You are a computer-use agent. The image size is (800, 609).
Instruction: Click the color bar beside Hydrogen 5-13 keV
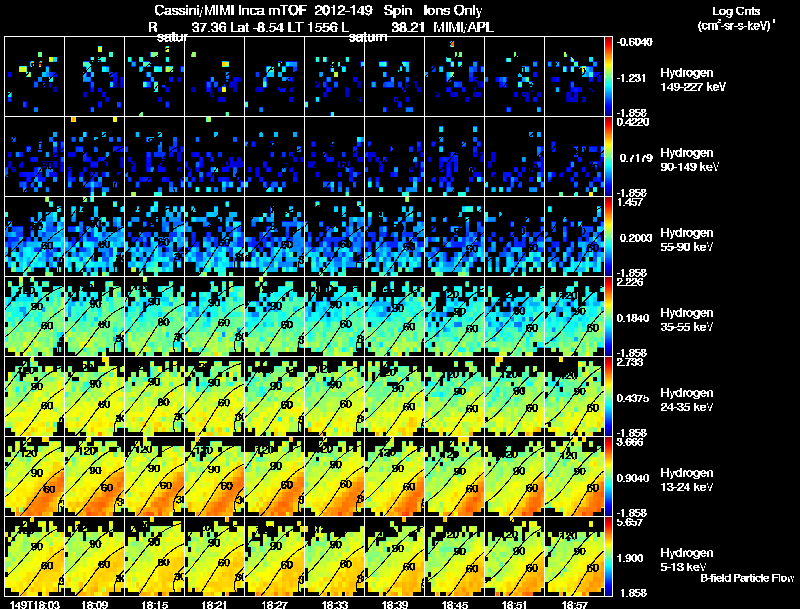(608, 556)
